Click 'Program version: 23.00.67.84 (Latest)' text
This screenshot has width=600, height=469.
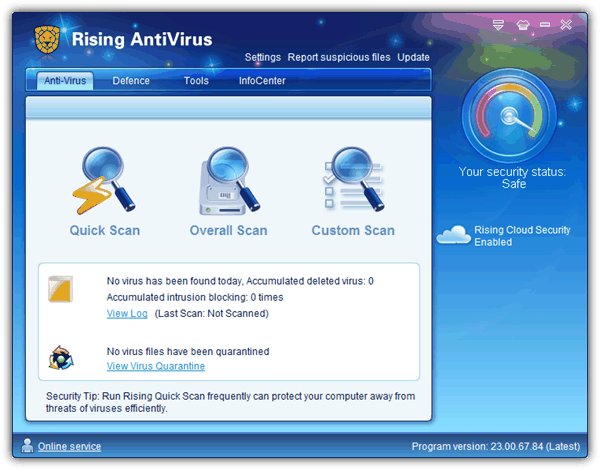click(496, 446)
